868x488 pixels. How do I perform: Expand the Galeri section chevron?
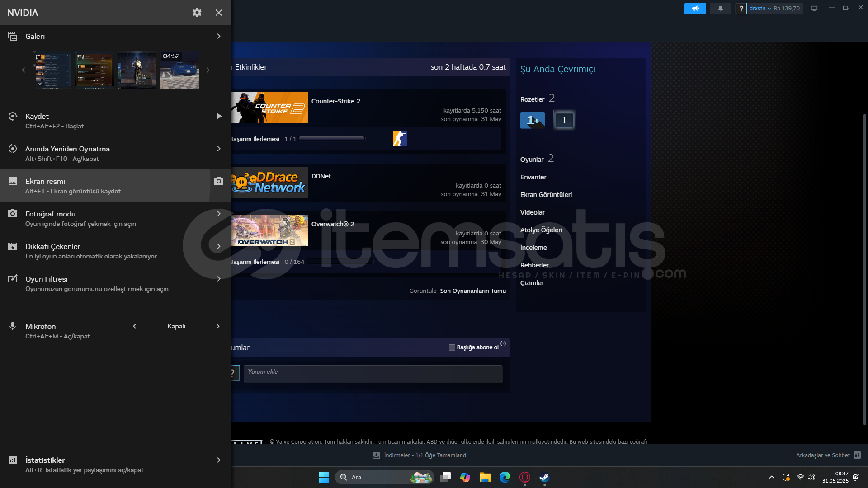219,36
